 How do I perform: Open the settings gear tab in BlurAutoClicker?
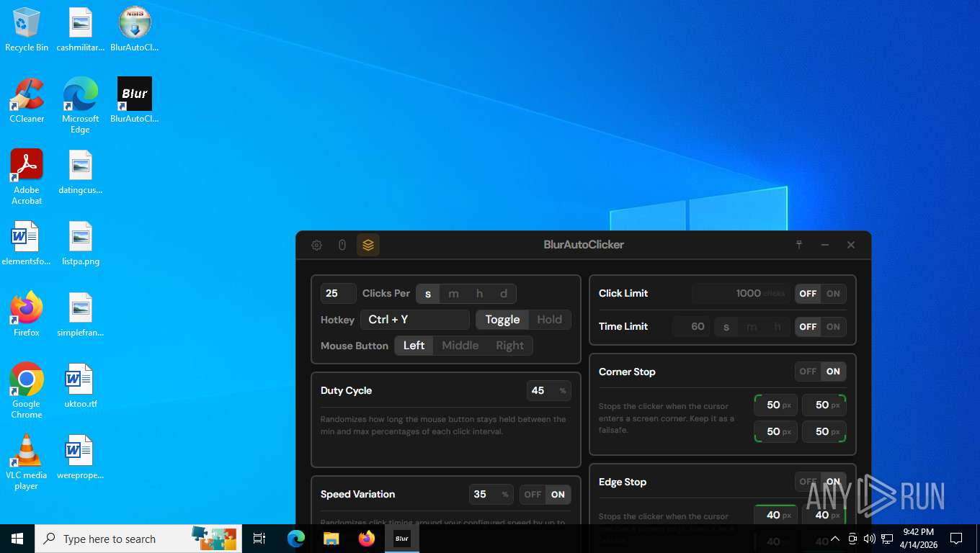316,245
